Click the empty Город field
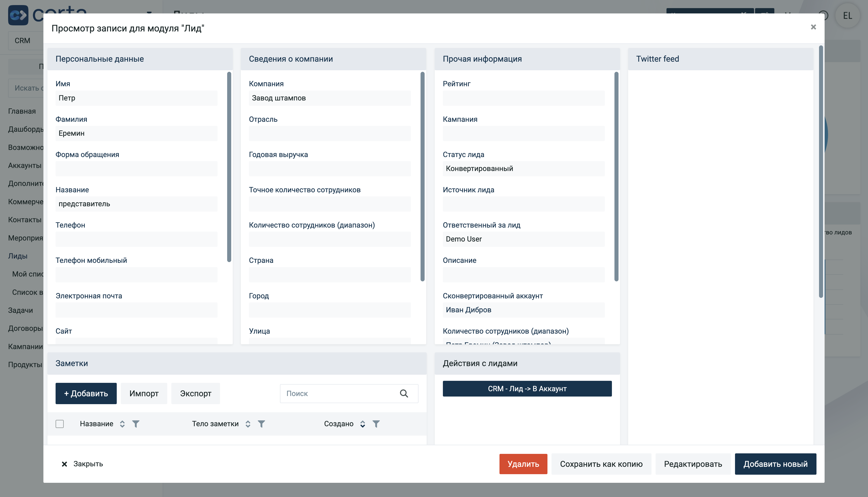The image size is (868, 497). tap(330, 310)
